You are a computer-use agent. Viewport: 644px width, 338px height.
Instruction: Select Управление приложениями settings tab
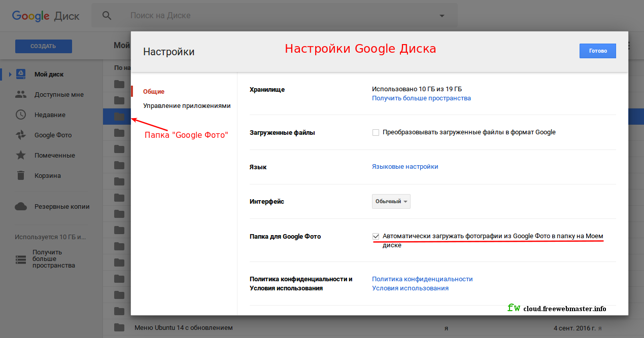tap(187, 106)
